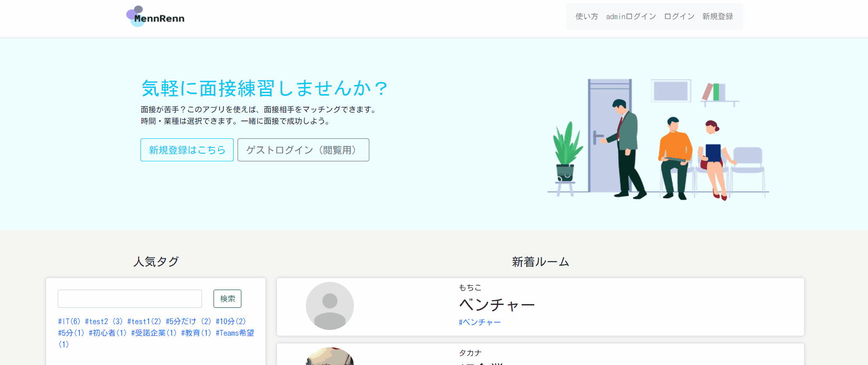Select the #5分(1) tag
Screen dimensions: 868x365
[71, 333]
